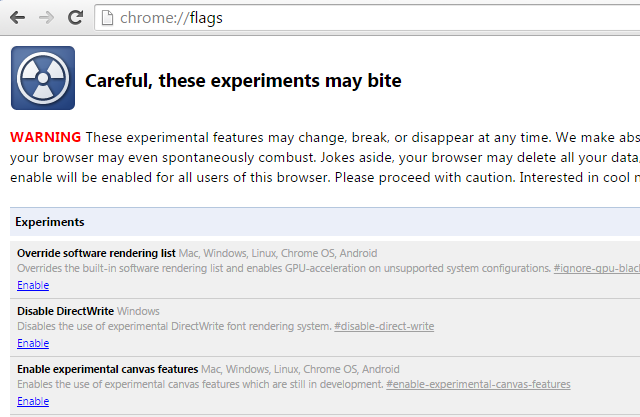The height and width of the screenshot is (417, 640).
Task: Click the 'Disable DirectWrite' title
Action: [65, 311]
